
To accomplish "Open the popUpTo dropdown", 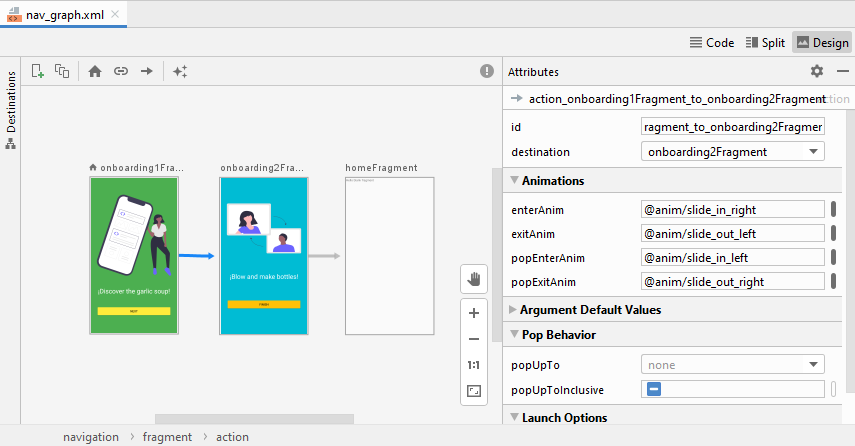I will click(732, 364).
